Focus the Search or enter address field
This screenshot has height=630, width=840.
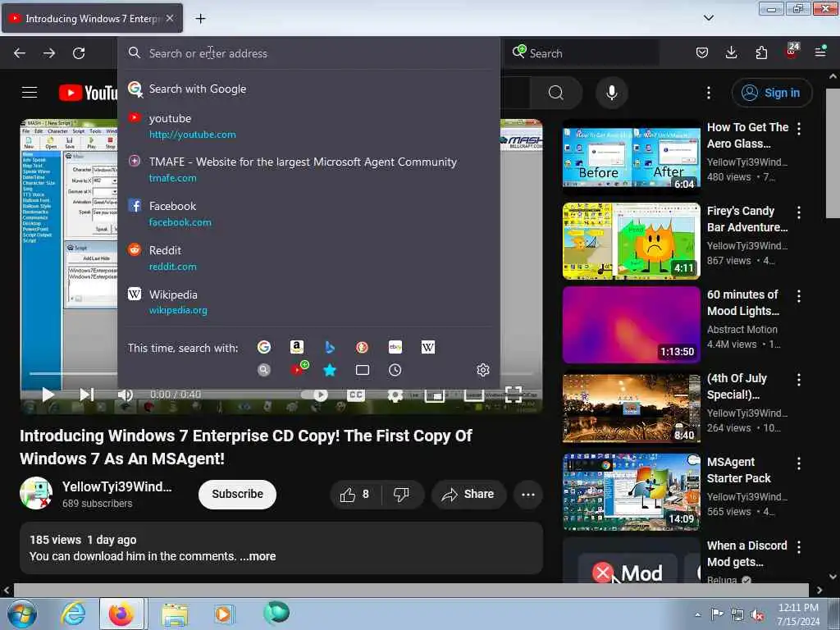pos(308,53)
